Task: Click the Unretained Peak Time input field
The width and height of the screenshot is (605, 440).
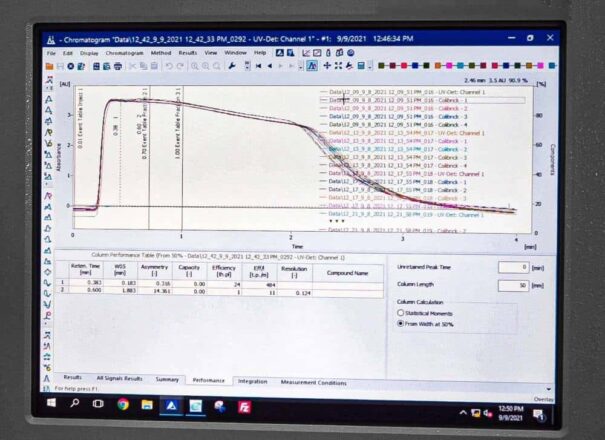Action: tap(514, 267)
